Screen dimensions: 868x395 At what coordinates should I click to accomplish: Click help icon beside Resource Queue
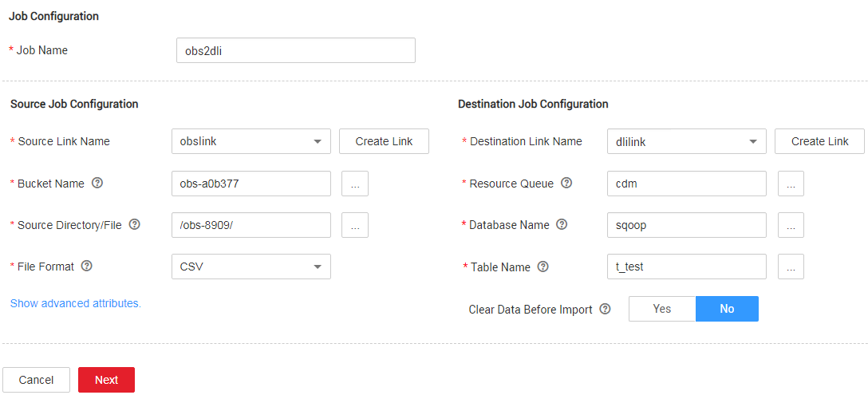[566, 184]
